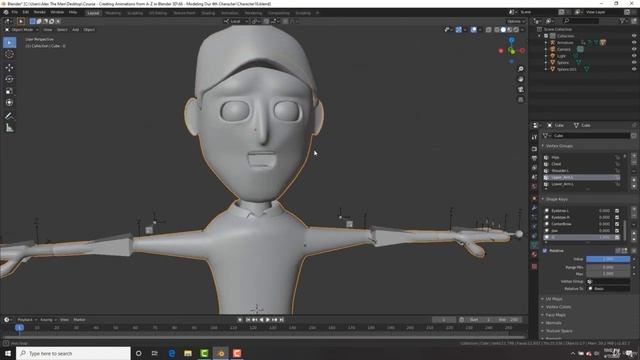
Task: Collapse the Vertex Groups panel
Action: [559, 146]
